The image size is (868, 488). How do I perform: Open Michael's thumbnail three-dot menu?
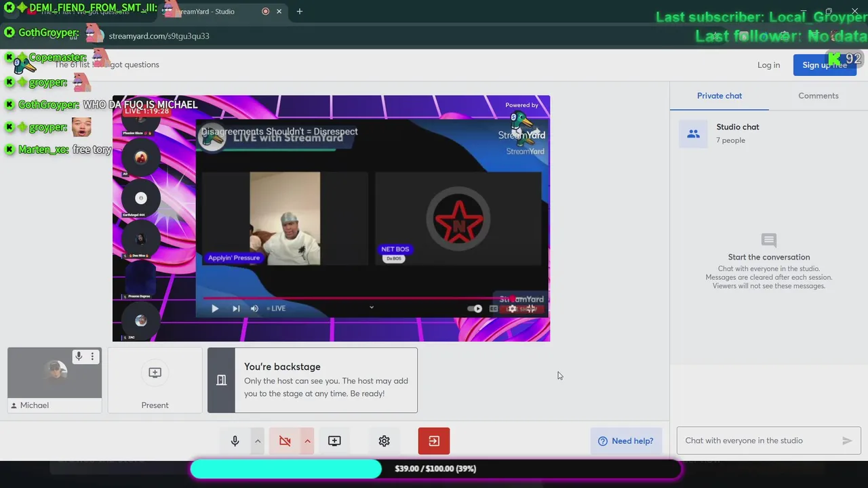pos(92,357)
